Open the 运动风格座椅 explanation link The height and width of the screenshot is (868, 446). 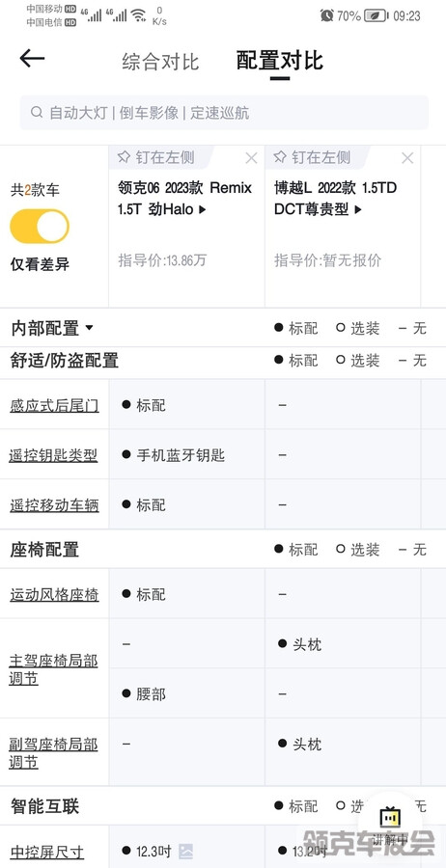54,595
